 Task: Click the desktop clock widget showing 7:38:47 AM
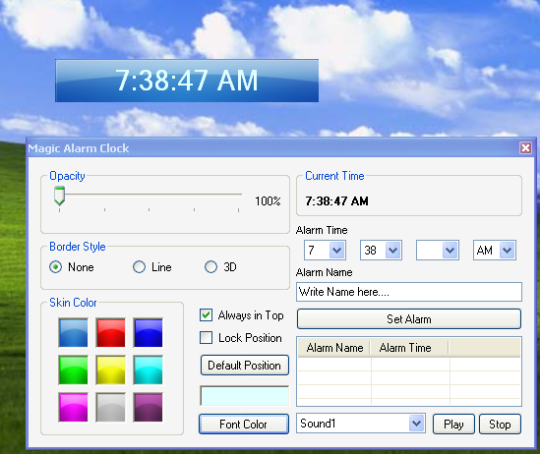[187, 81]
